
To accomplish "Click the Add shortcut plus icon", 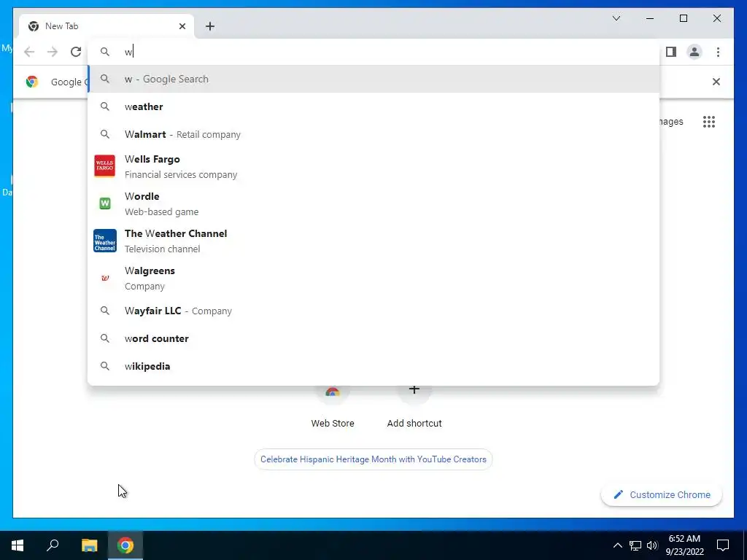I will [x=414, y=391].
